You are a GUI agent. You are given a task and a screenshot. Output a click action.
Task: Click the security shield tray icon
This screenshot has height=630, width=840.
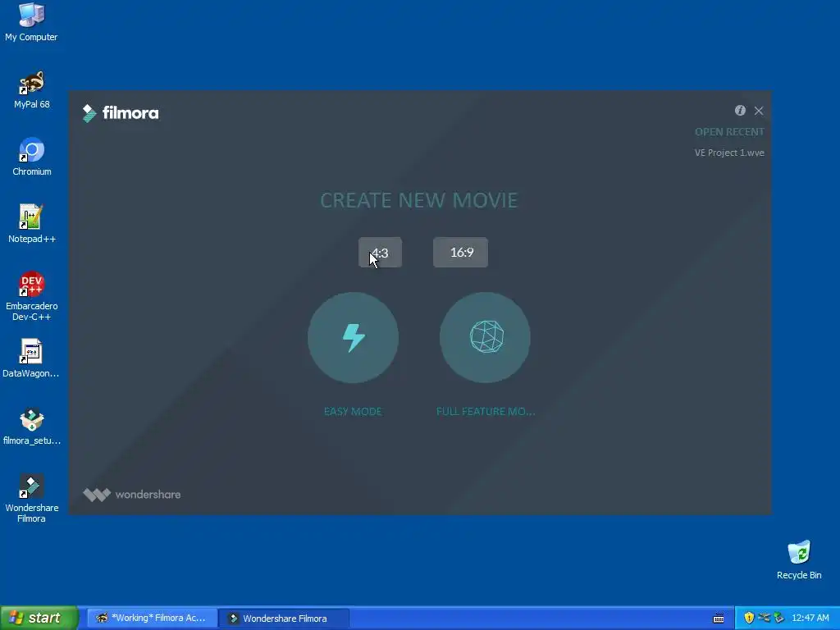[x=749, y=618]
